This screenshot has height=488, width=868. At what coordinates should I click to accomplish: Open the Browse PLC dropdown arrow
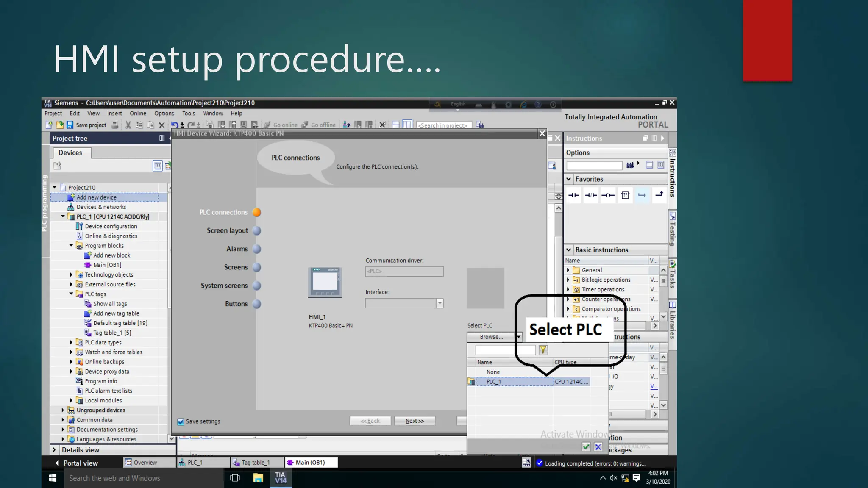click(518, 337)
